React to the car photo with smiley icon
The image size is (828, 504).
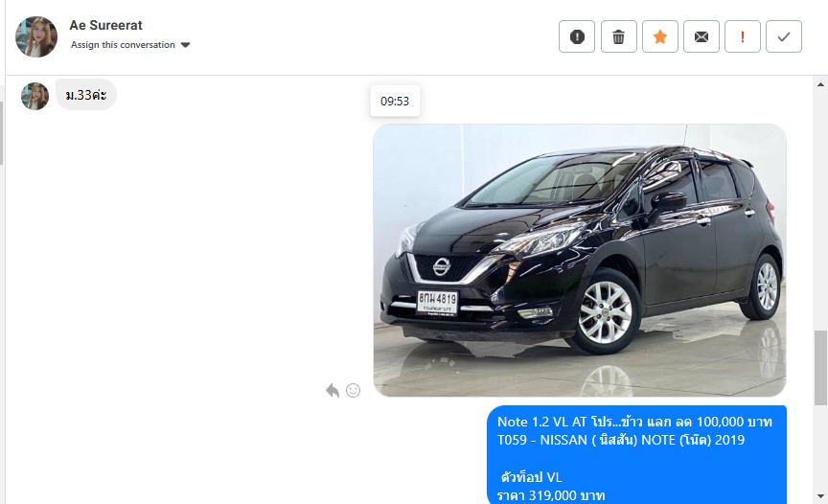click(354, 391)
